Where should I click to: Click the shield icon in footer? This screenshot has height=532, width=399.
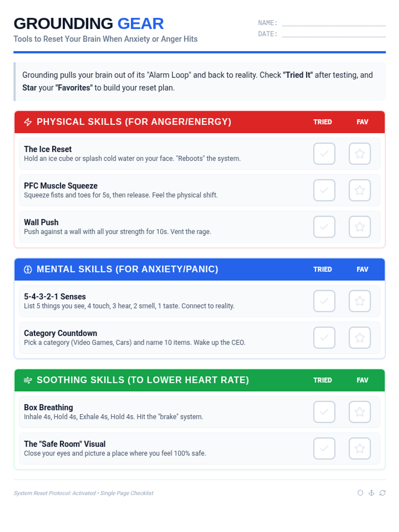(x=360, y=493)
